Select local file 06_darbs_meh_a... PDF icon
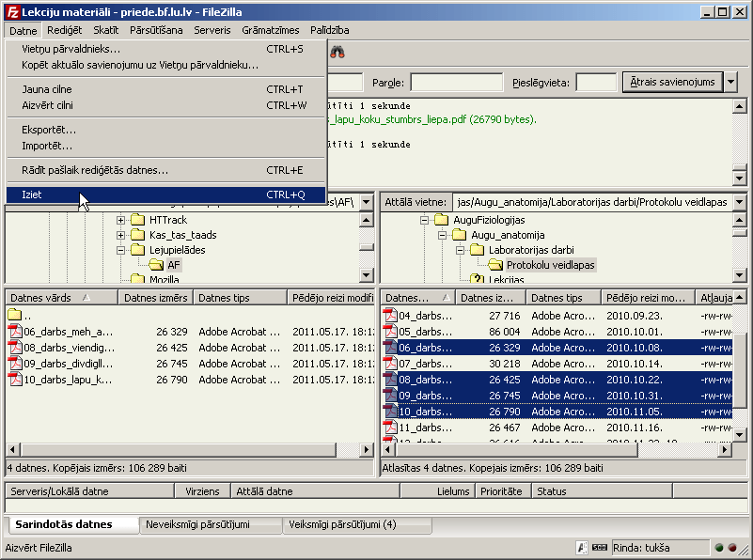Image resolution: width=753 pixels, height=560 pixels. [x=15, y=332]
